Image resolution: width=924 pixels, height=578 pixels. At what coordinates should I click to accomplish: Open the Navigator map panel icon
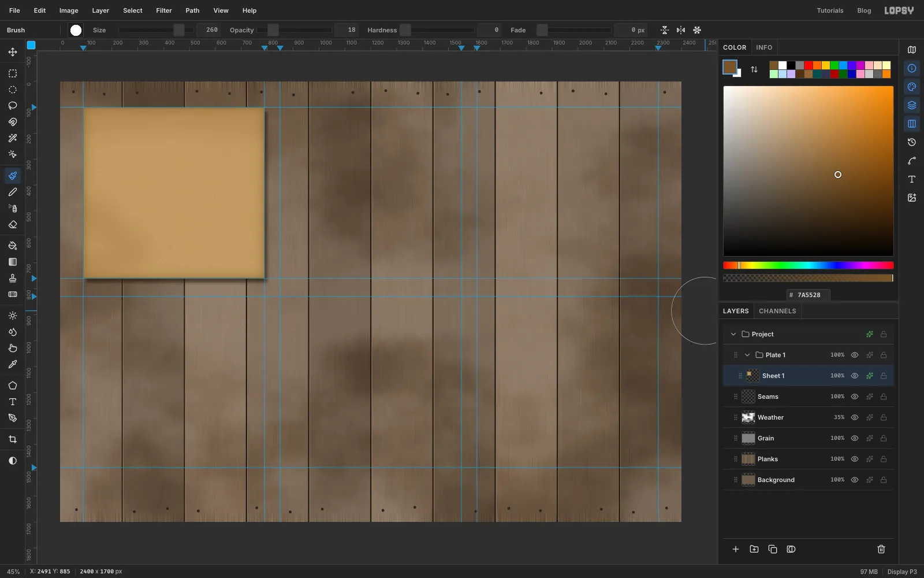(x=912, y=50)
